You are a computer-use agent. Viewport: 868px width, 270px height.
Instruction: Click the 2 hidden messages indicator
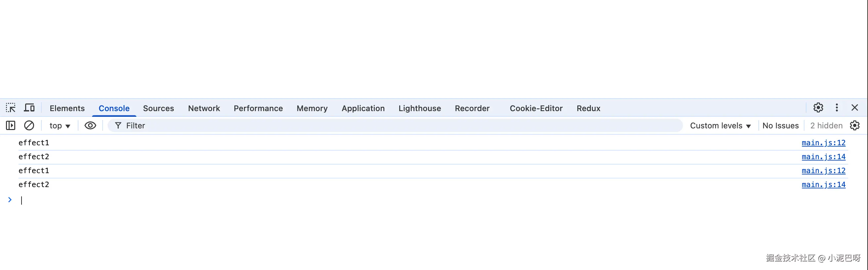[826, 126]
